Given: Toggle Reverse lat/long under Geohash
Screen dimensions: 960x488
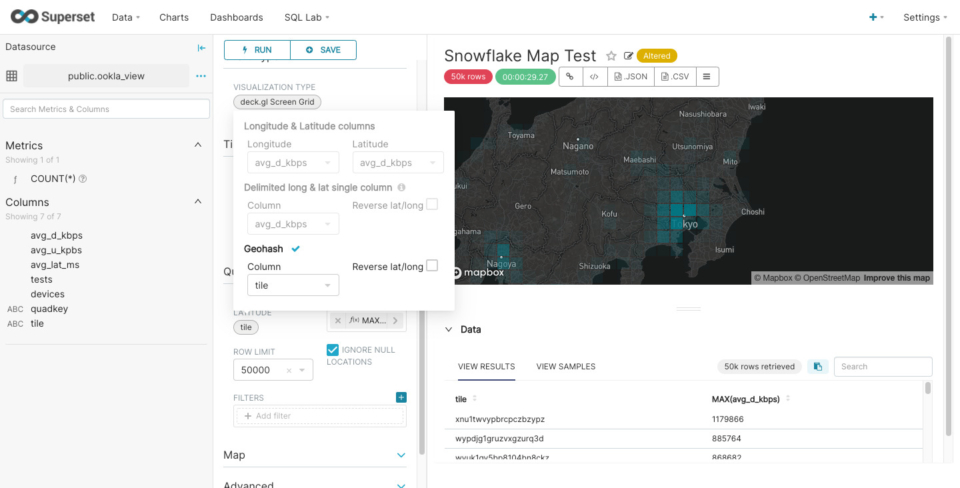Looking at the screenshot, I should pos(432,266).
